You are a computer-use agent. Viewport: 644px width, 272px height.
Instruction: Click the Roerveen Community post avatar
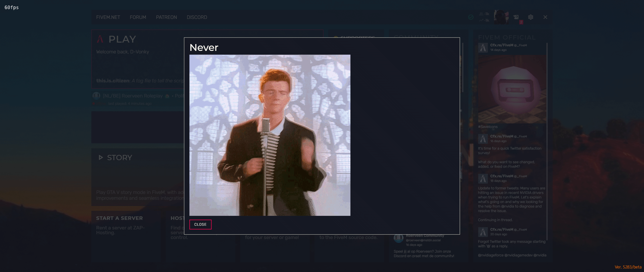[398, 238]
